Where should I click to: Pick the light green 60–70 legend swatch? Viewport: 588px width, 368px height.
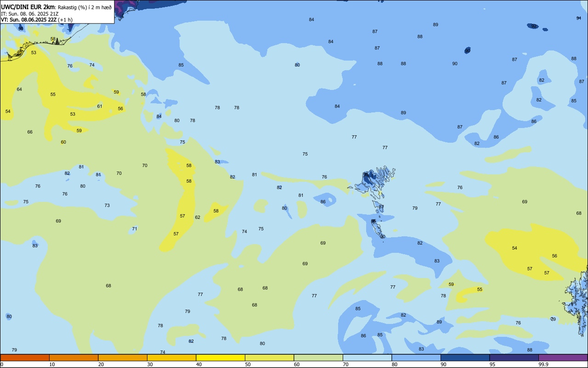[x=318, y=357]
